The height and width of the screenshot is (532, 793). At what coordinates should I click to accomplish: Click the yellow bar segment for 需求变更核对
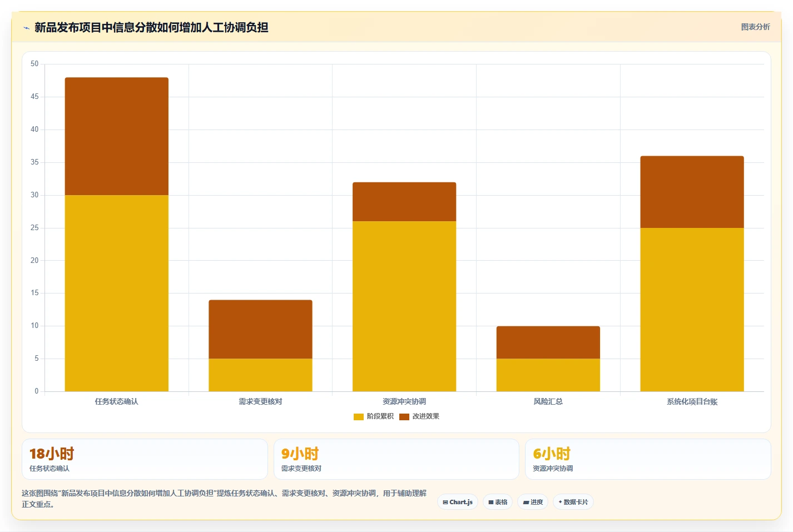point(260,375)
